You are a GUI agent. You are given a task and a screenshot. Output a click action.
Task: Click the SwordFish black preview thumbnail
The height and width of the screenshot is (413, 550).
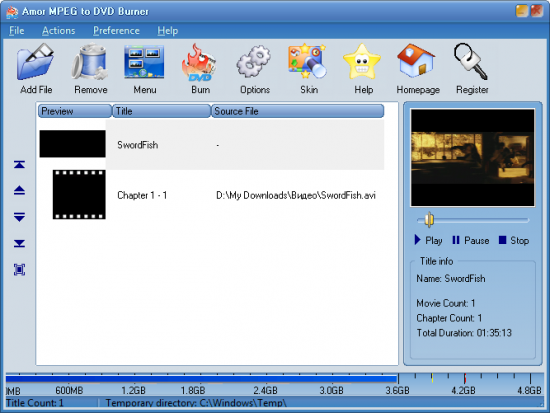[x=72, y=144]
